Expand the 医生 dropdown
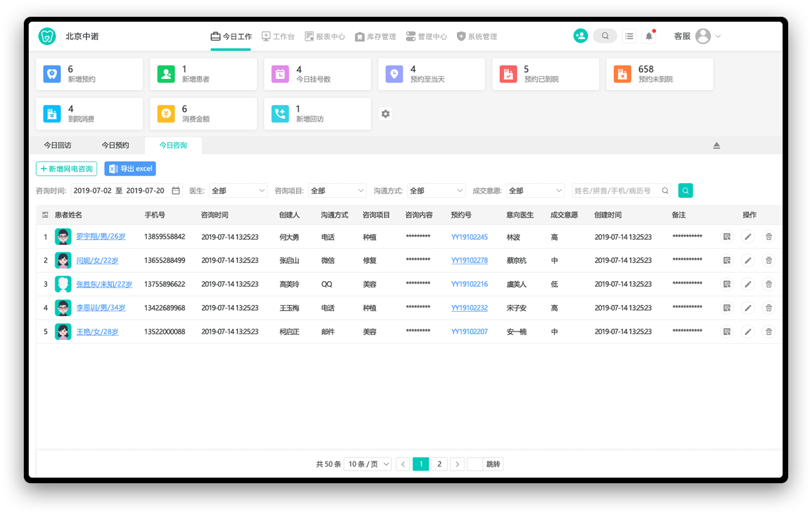The image size is (812, 514). [238, 191]
